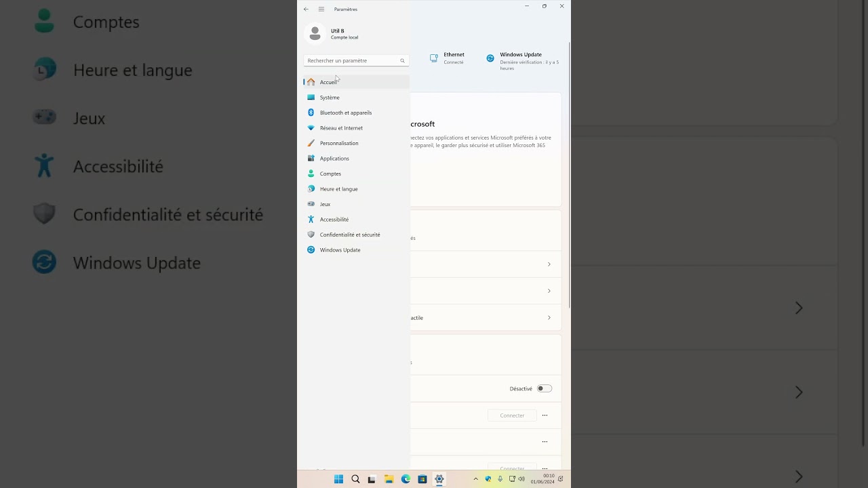Open the Comptes section
The height and width of the screenshot is (488, 868).
point(356,174)
